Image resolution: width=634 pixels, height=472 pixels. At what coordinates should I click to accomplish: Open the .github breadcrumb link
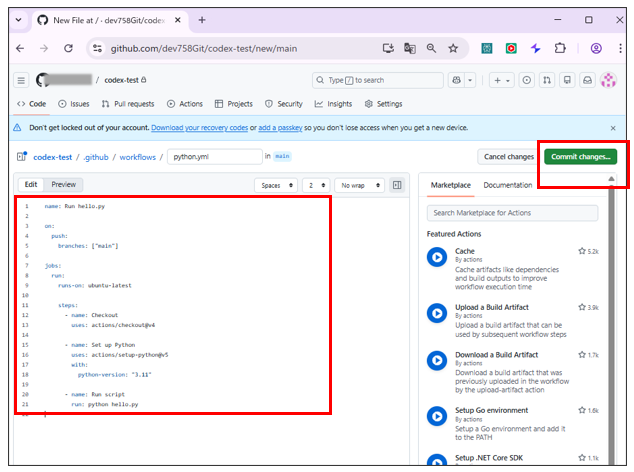[96, 157]
